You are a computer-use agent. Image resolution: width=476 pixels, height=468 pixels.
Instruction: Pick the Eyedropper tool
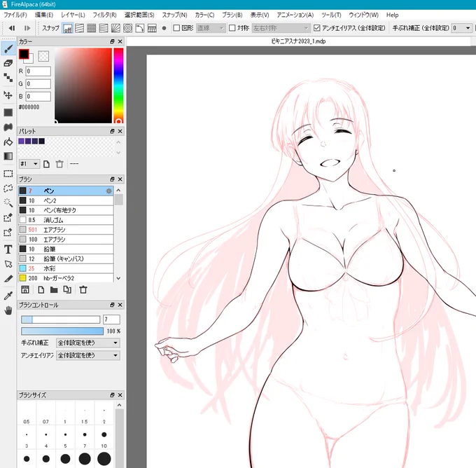(x=8, y=296)
